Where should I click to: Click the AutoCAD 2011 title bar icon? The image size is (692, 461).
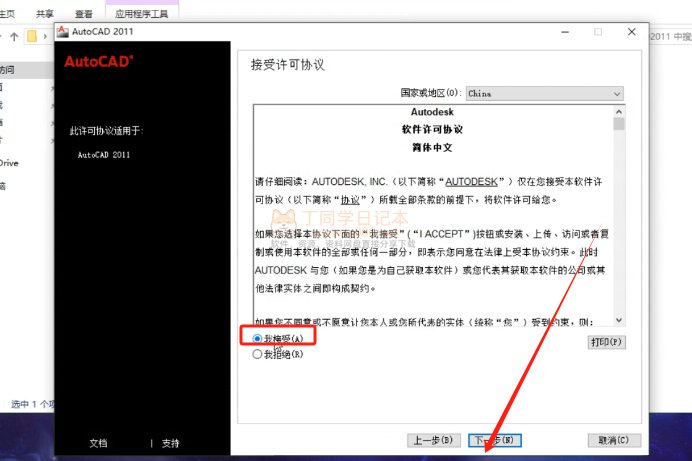click(x=63, y=32)
